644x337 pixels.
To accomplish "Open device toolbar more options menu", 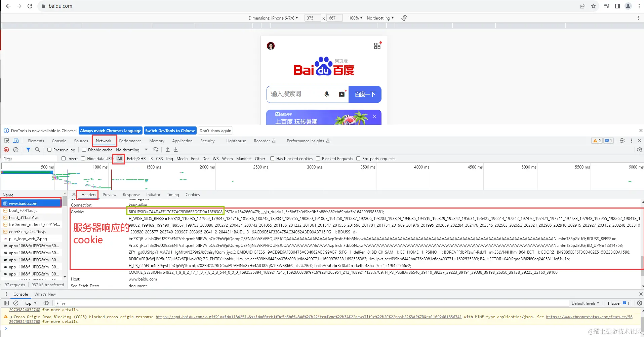I will click(639, 18).
